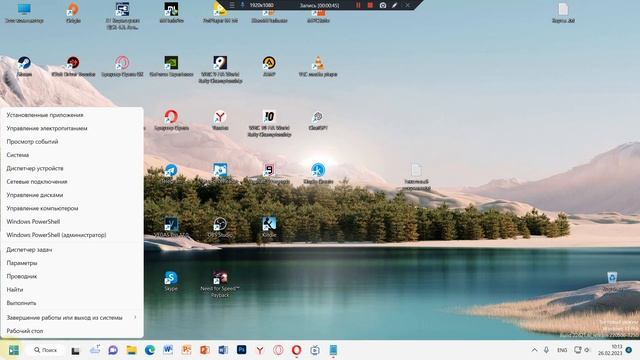Select the AIMP desktop icon
Screen dimensions: 640x360
point(269,67)
